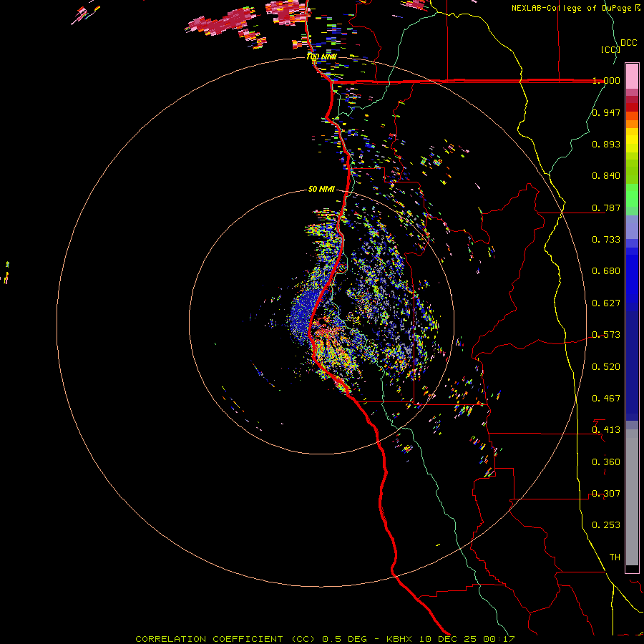Viewport: 644px width, 644px height.
Task: Click the 50 NMI range ring label
Action: click(x=321, y=189)
